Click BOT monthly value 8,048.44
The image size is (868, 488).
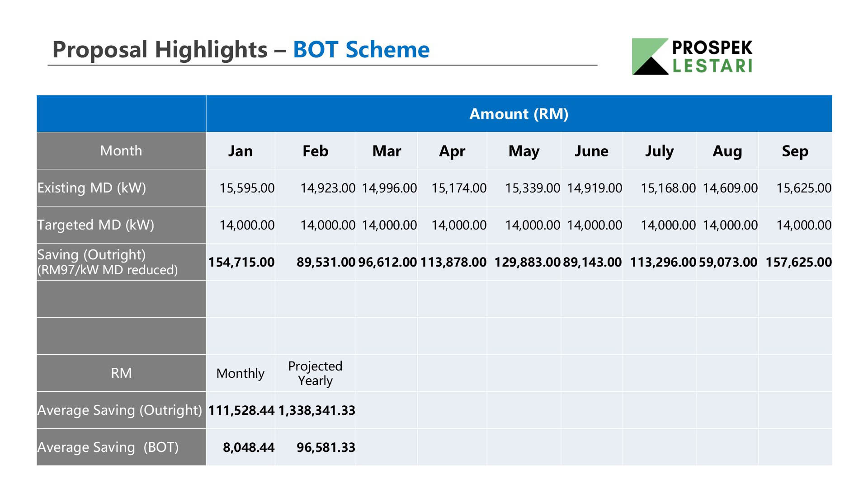pyautogui.click(x=248, y=447)
